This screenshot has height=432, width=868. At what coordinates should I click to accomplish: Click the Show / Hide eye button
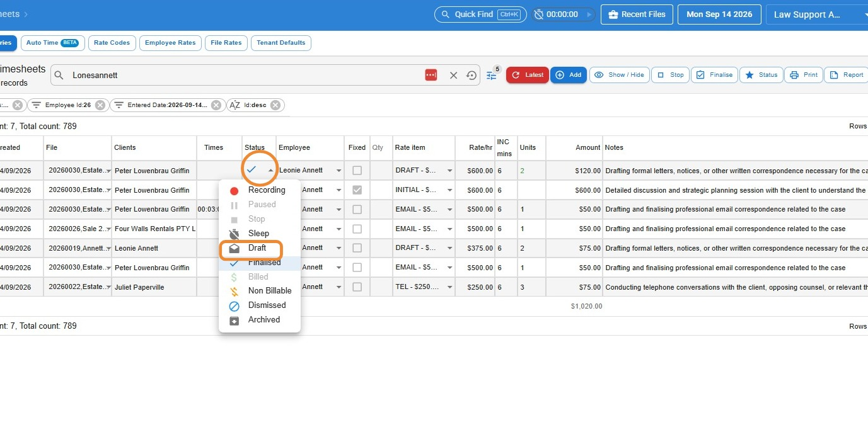click(x=620, y=75)
